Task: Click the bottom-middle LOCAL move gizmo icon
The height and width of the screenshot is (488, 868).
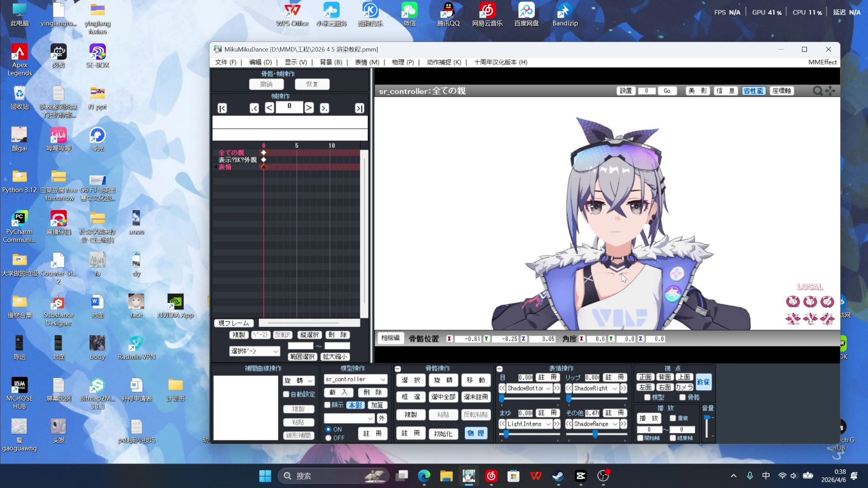Action: (810, 319)
